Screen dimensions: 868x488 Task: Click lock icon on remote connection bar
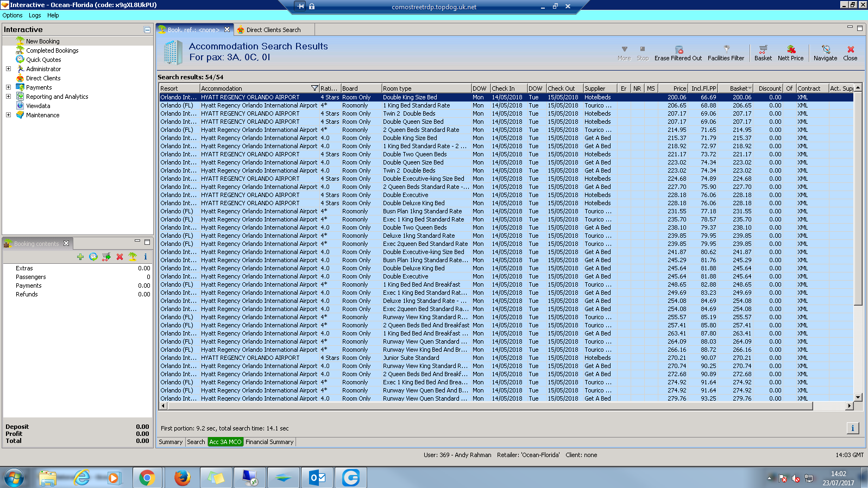point(312,7)
